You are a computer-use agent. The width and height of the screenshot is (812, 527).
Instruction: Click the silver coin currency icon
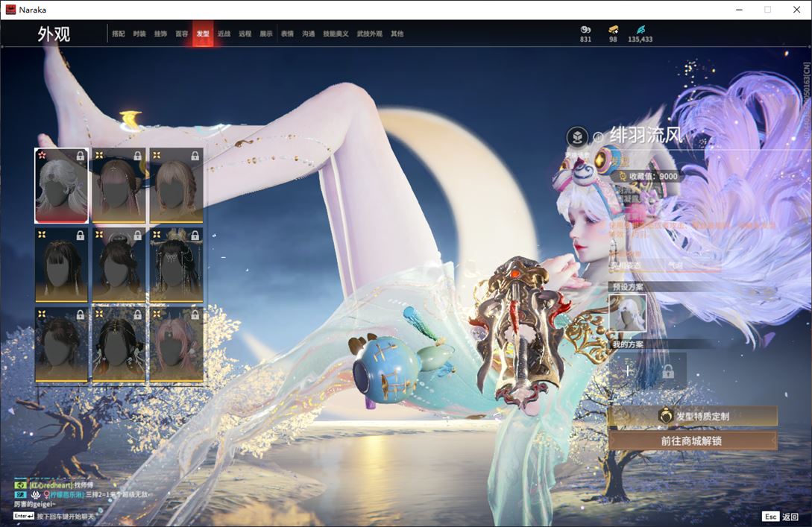click(x=585, y=29)
